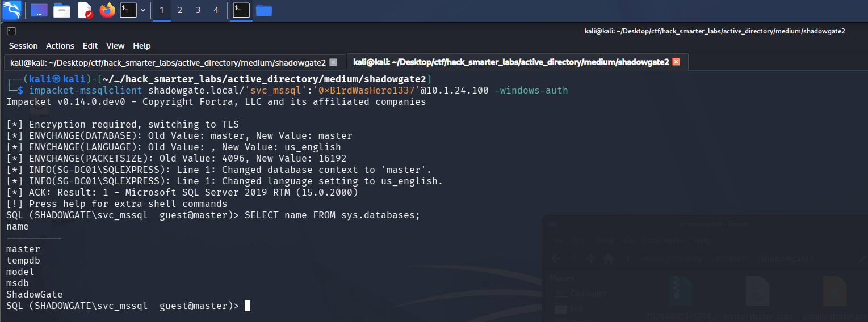Click the terminal window menu icon

point(11,31)
